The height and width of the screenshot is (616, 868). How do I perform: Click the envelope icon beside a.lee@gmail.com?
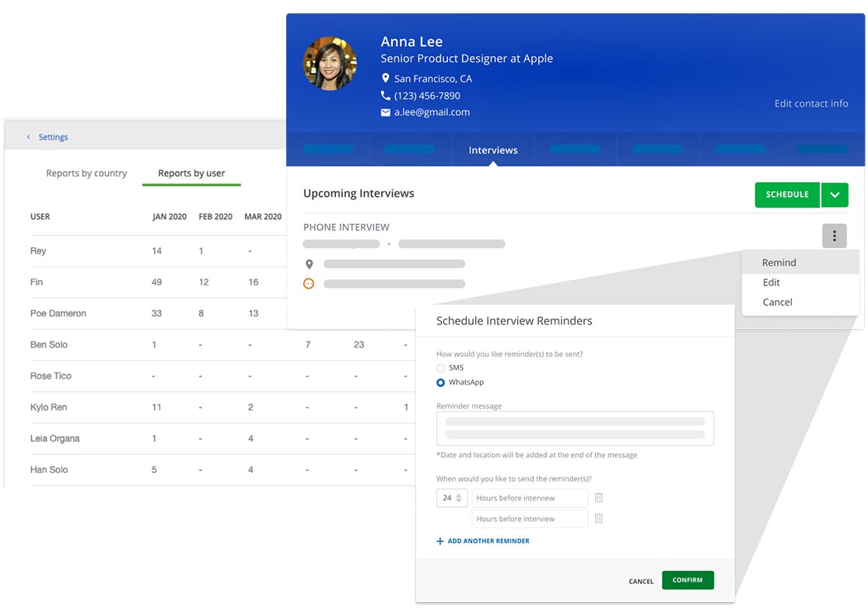[x=385, y=113]
